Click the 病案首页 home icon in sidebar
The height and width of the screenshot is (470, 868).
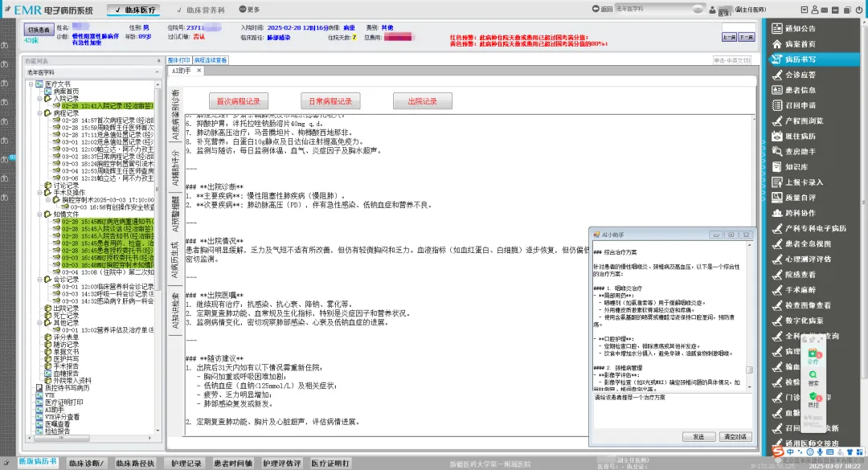point(778,43)
